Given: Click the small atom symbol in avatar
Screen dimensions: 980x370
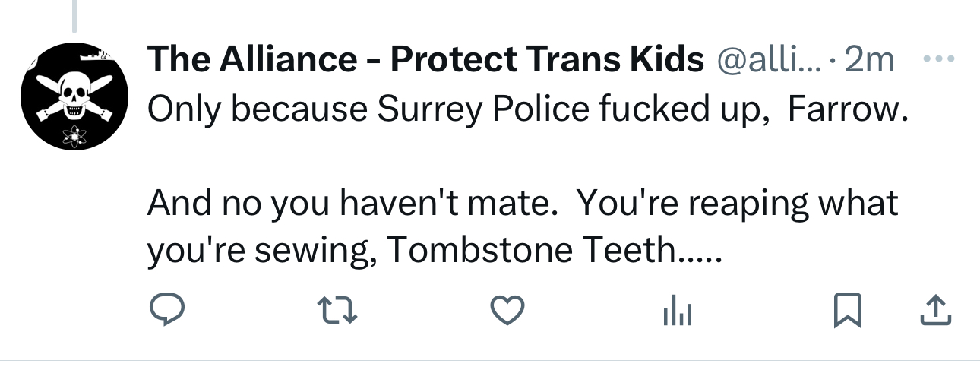Looking at the screenshot, I should (x=74, y=138).
